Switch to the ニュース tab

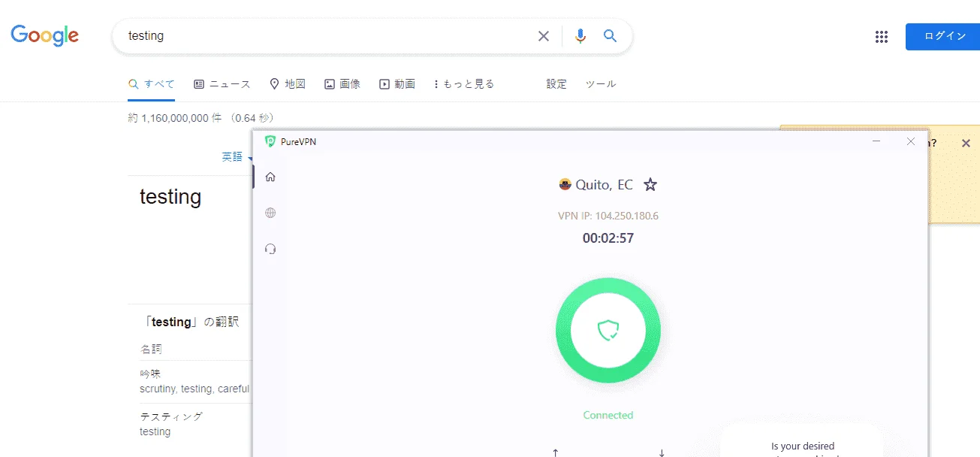pyautogui.click(x=222, y=84)
